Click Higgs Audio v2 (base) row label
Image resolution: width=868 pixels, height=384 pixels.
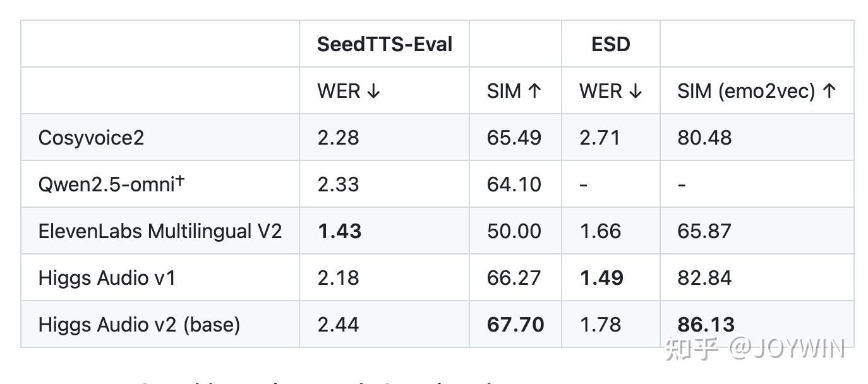[139, 325]
